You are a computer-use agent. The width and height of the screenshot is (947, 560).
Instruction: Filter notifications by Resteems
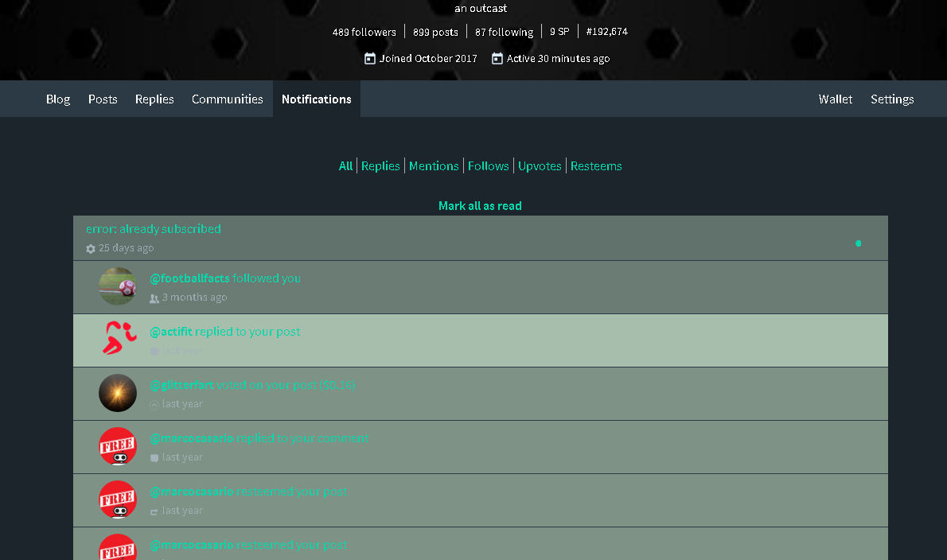pyautogui.click(x=596, y=166)
